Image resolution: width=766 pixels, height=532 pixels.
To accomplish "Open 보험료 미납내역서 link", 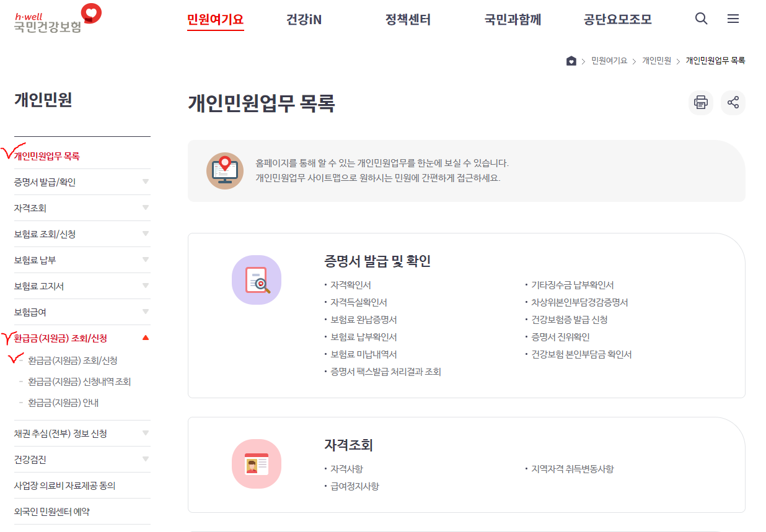I will coord(364,354).
